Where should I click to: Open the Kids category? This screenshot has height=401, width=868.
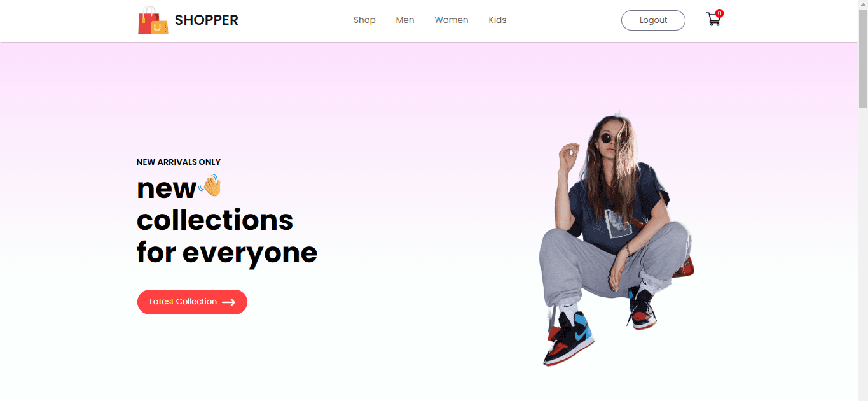(497, 20)
